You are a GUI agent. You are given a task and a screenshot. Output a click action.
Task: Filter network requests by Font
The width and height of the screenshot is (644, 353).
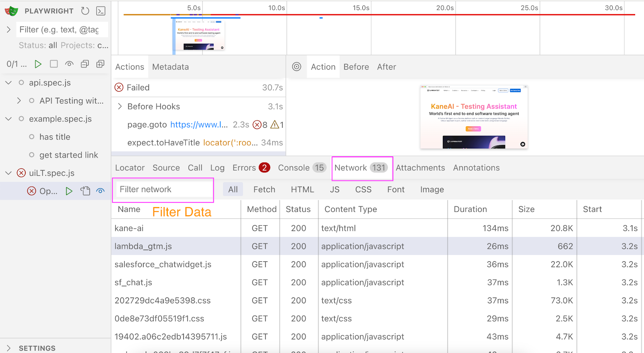[396, 189]
